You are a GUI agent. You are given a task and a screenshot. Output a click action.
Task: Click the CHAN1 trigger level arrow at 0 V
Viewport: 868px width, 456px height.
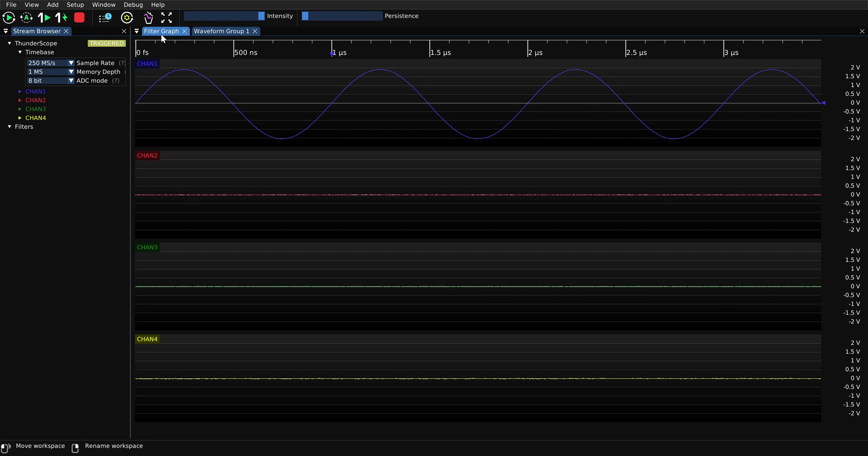823,103
